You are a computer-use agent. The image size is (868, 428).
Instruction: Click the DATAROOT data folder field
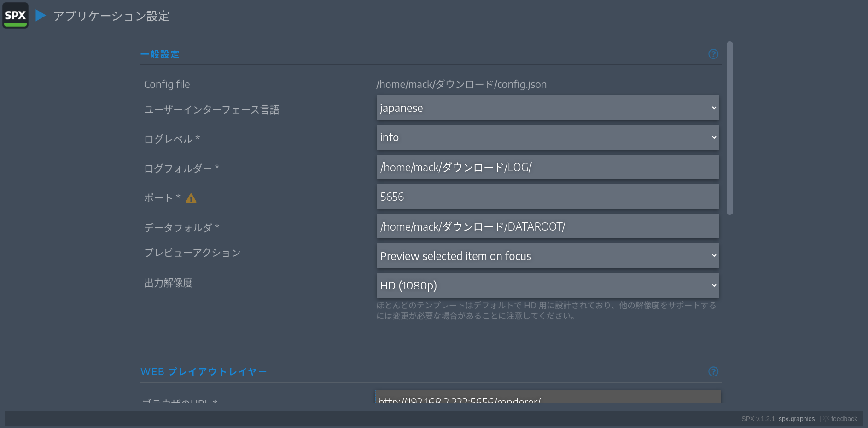[548, 226]
